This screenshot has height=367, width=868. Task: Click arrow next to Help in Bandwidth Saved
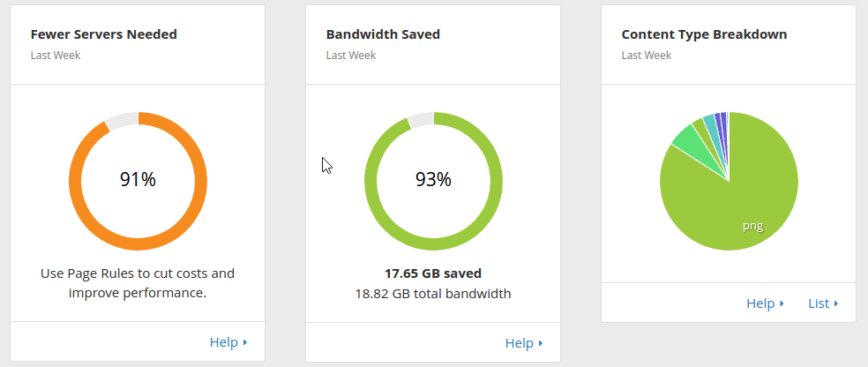click(540, 343)
